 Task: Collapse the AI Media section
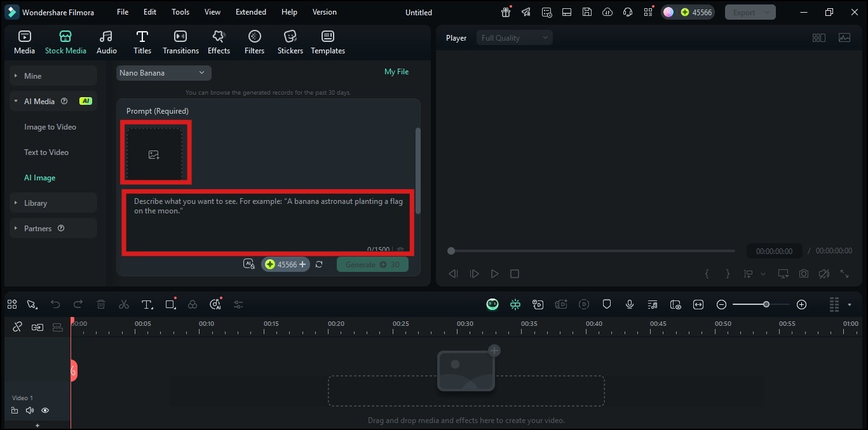click(x=53, y=101)
